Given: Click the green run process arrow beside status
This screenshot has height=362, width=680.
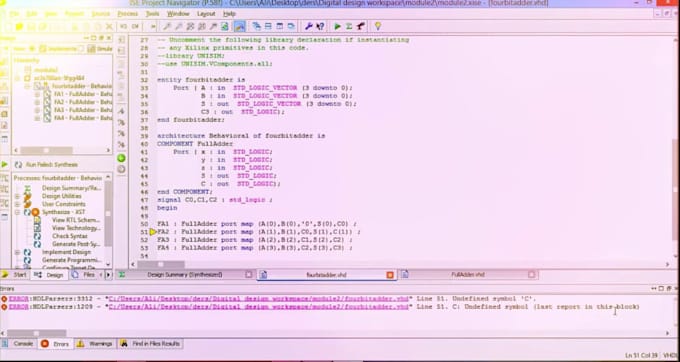Looking at the screenshot, I should 4,165.
